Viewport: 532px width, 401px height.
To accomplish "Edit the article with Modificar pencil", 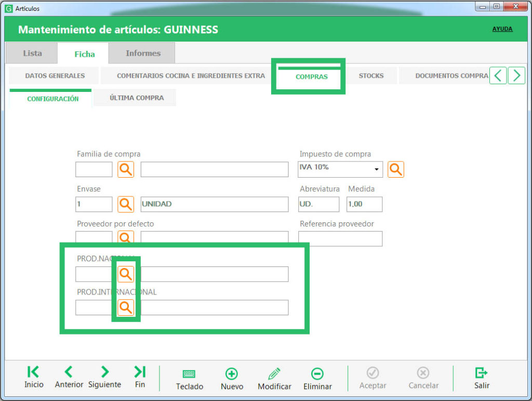I will tap(274, 379).
